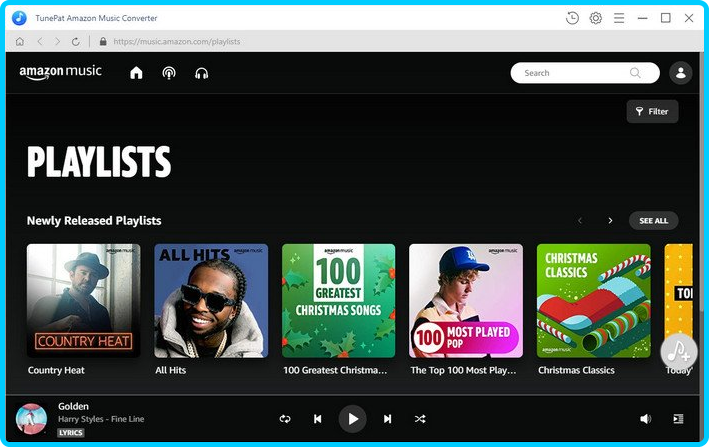Open Top 100 Most Played Pop cover
Image resolution: width=709 pixels, height=447 pixels.
pos(466,301)
